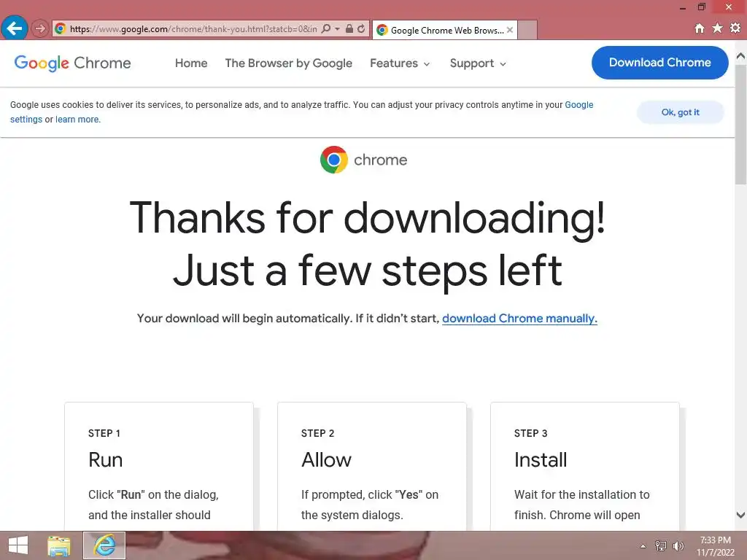Minimize the Internet Explorer window
The width and height of the screenshot is (747, 560).
[x=682, y=7]
